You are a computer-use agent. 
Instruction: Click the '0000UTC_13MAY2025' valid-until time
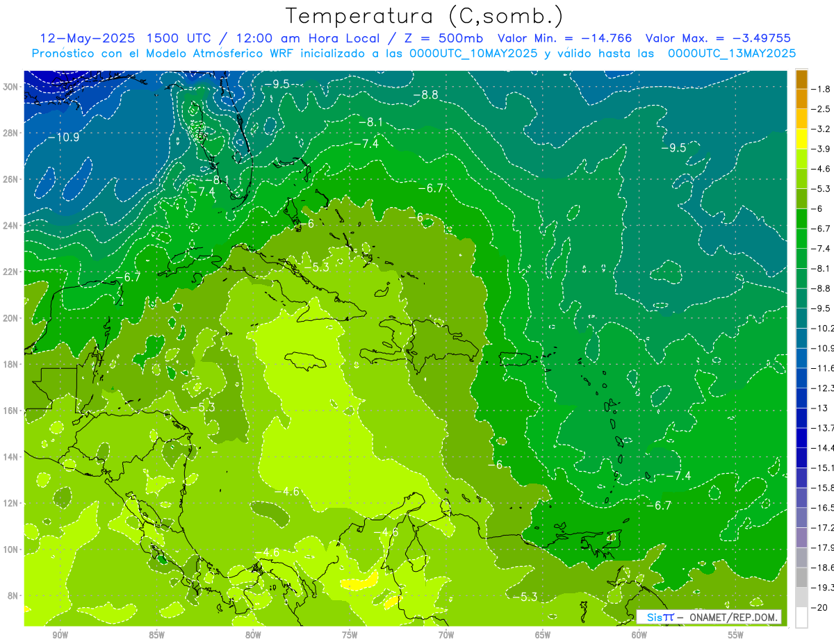click(732, 53)
